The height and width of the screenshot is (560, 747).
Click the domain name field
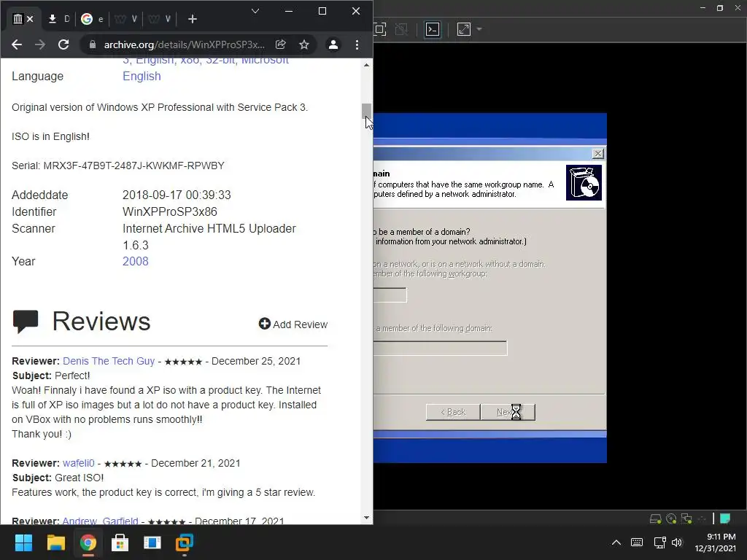pos(440,348)
